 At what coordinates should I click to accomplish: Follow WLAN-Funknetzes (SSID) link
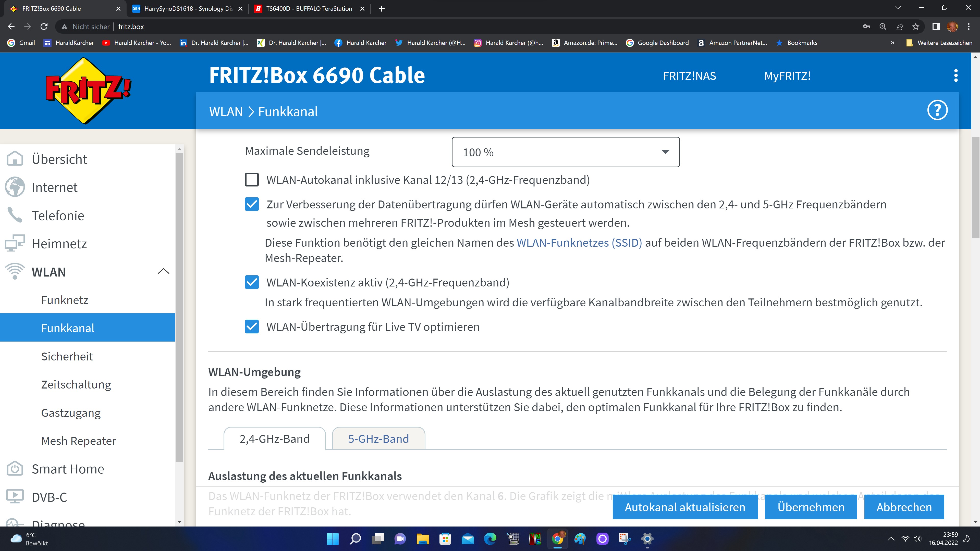click(579, 243)
